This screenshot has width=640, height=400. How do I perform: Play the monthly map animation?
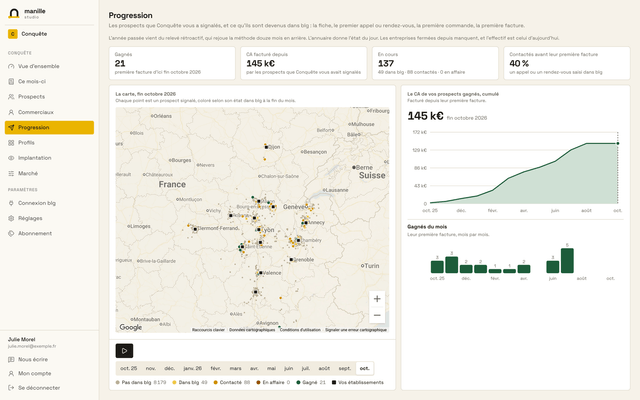click(x=124, y=351)
